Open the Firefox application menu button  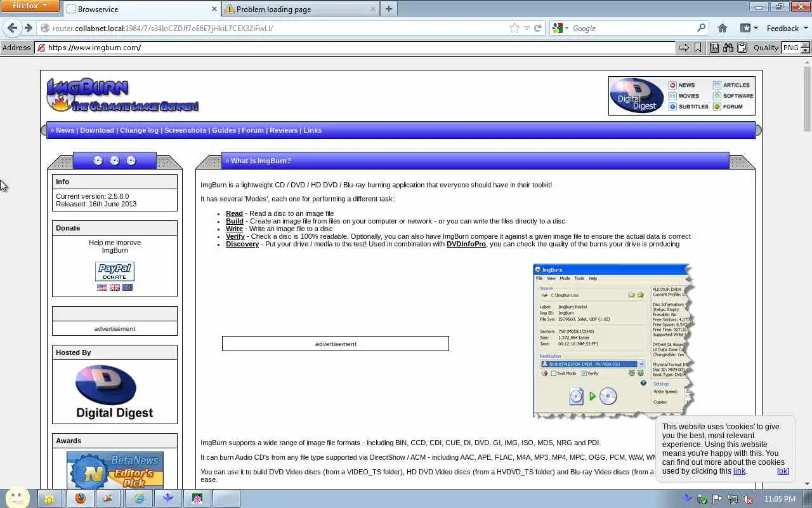[30, 6]
